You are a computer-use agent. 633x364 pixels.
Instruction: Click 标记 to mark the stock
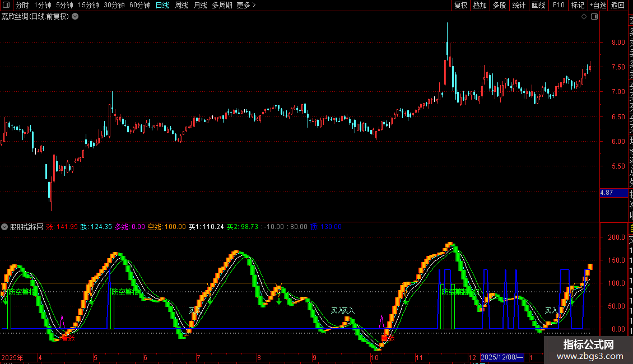point(577,5)
